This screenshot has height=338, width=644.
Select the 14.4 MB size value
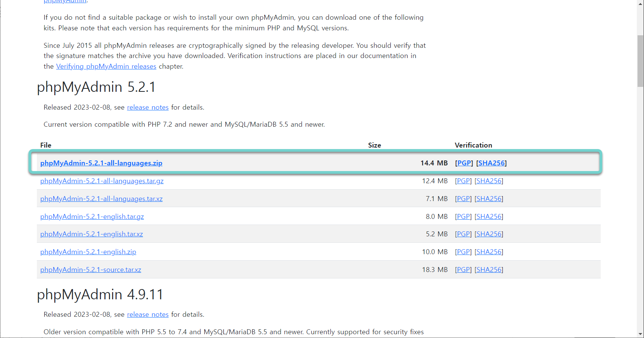(434, 163)
